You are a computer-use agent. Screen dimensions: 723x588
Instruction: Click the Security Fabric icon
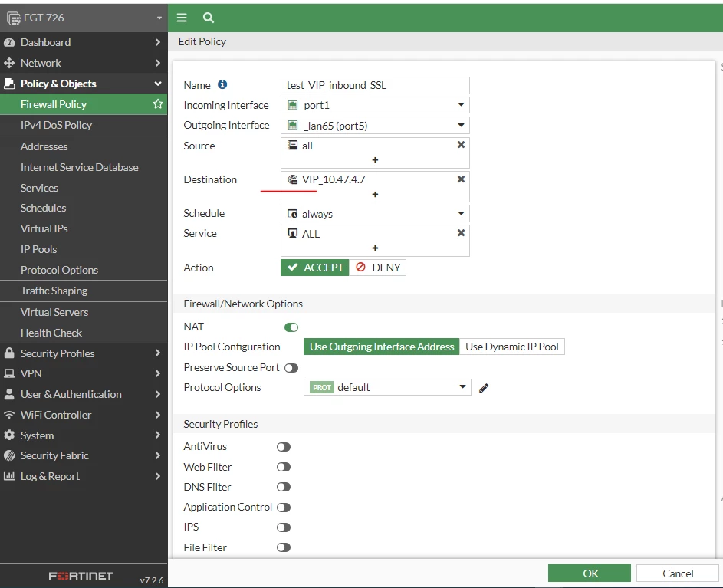pos(9,455)
